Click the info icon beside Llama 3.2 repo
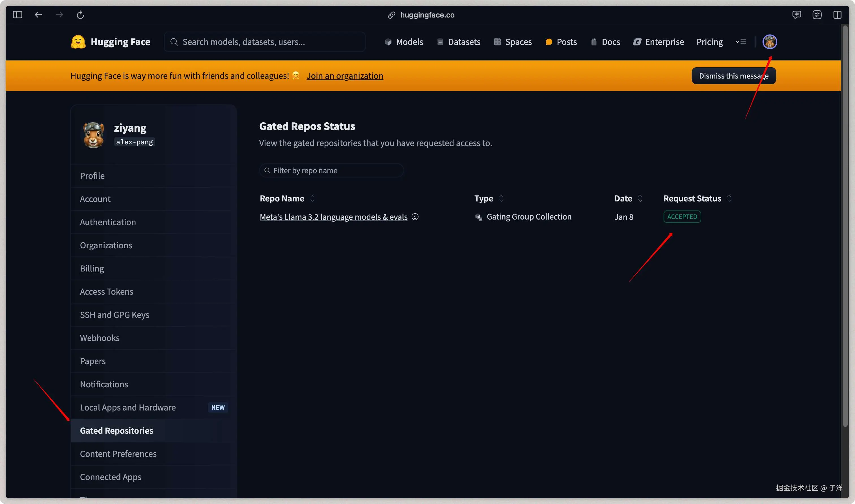 pos(415,217)
